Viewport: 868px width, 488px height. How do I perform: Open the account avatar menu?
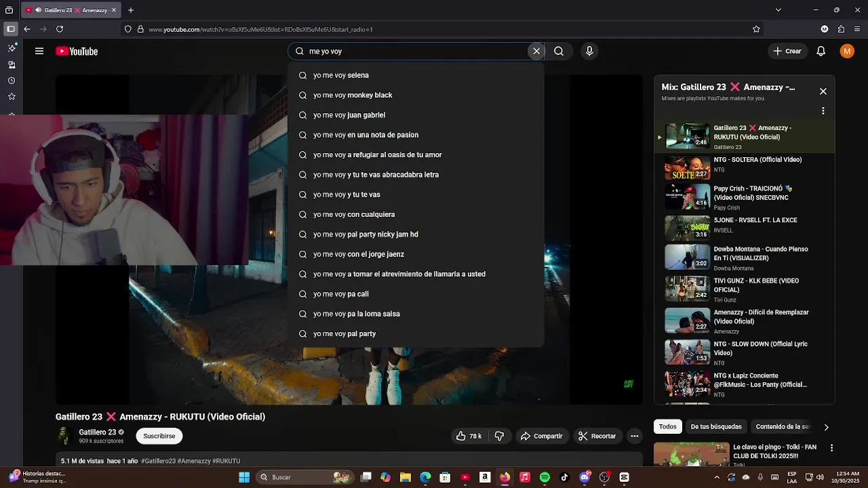click(847, 51)
